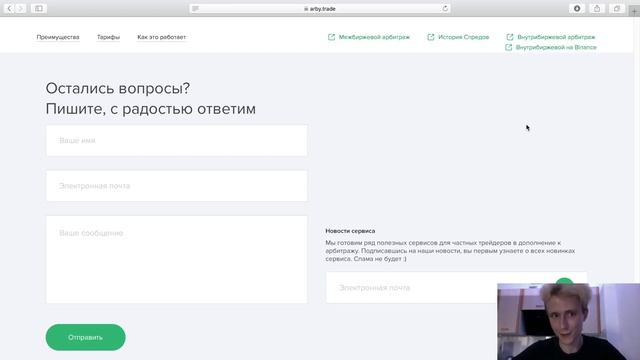Follow the Внутрибиржевой на Binance link
This screenshot has width=640, height=360.
coord(556,47)
